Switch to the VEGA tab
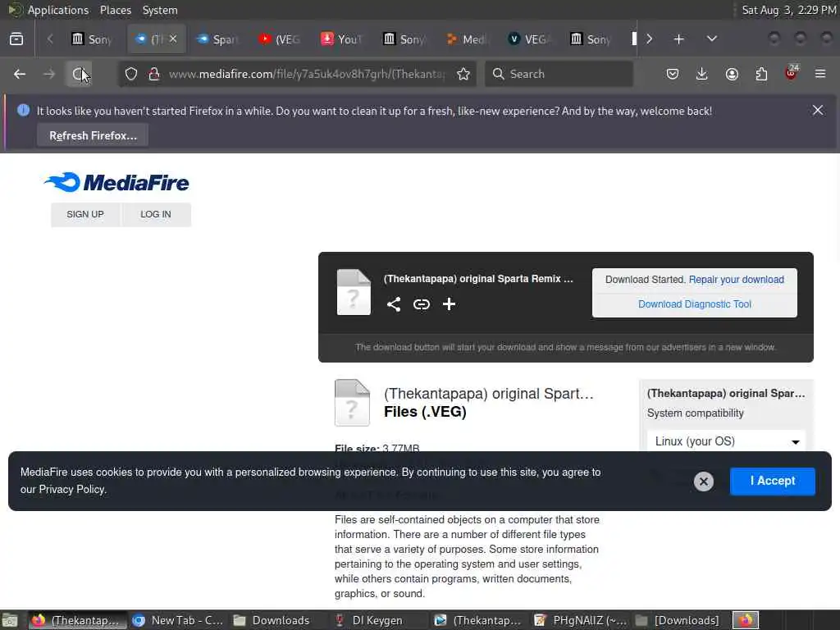Viewport: 840px width, 630px height. [530, 39]
